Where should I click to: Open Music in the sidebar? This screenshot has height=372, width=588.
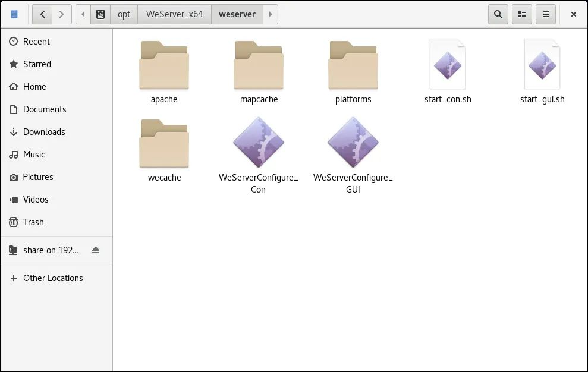[56, 154]
